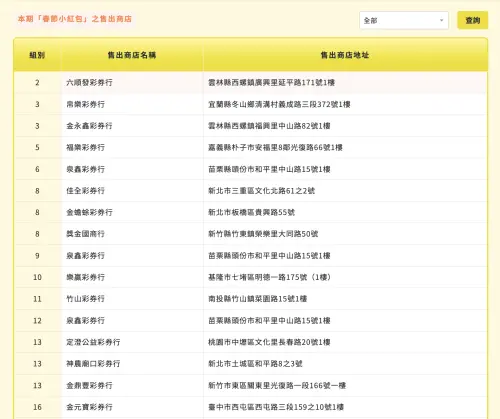Select address 基隆市七堵區明德一路175號（1樓）
Image resolution: width=500 pixels, height=419 pixels.
[269, 277]
